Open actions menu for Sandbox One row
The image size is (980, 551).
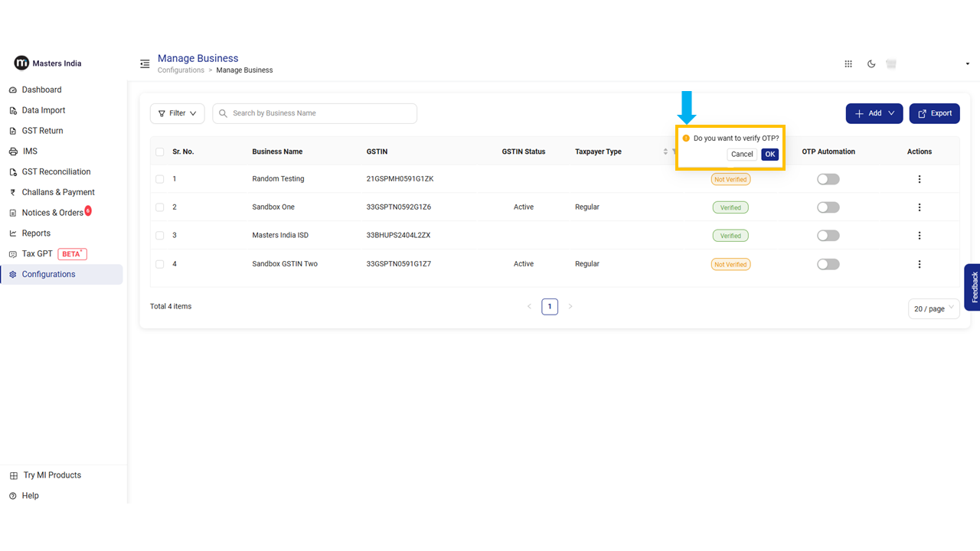(919, 207)
